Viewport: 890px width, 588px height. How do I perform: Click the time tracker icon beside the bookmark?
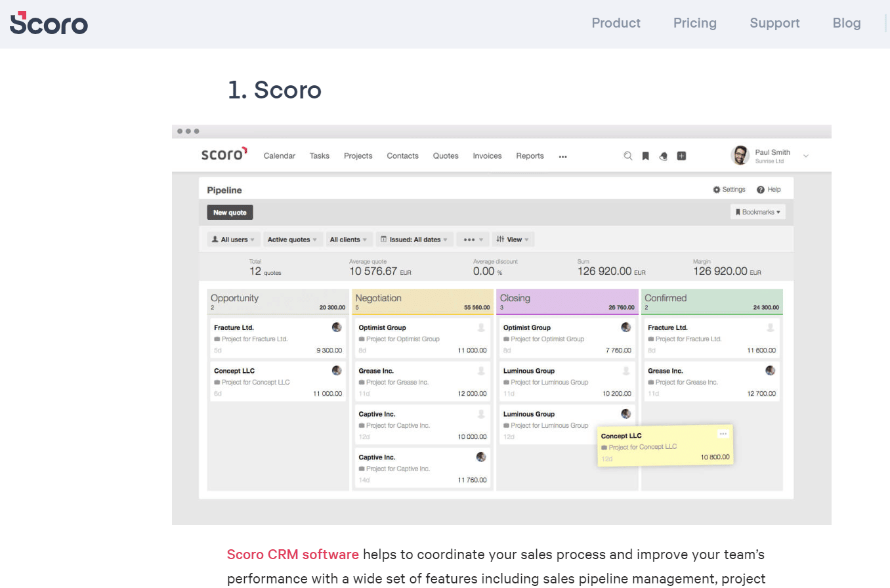click(663, 156)
